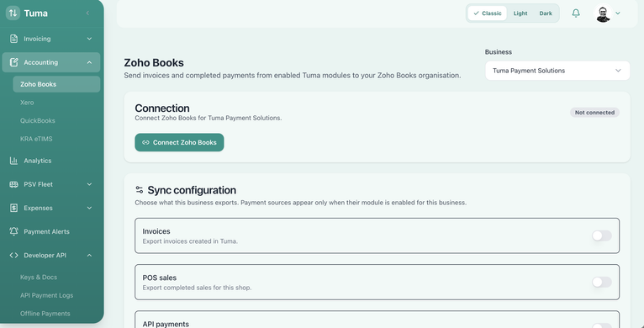Click the PSV Fleet bus icon

(x=13, y=184)
